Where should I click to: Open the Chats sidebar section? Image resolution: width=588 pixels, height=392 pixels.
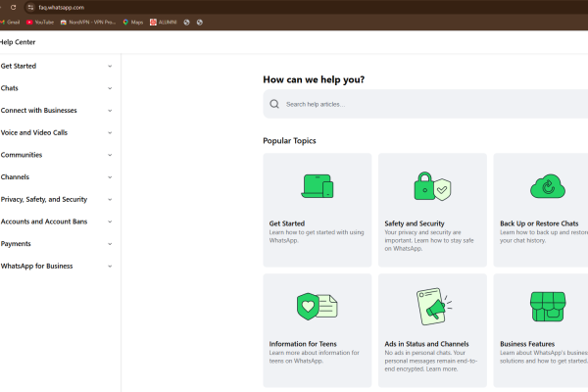coord(10,88)
